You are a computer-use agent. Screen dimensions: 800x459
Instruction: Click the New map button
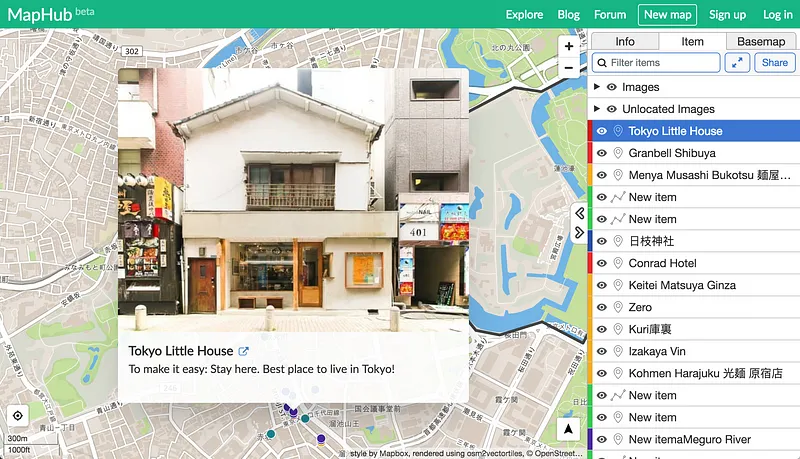click(x=667, y=14)
